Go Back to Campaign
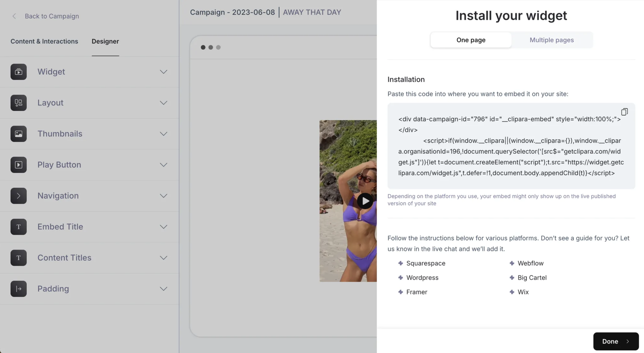Viewport: 644px width, 353px height. (x=52, y=16)
